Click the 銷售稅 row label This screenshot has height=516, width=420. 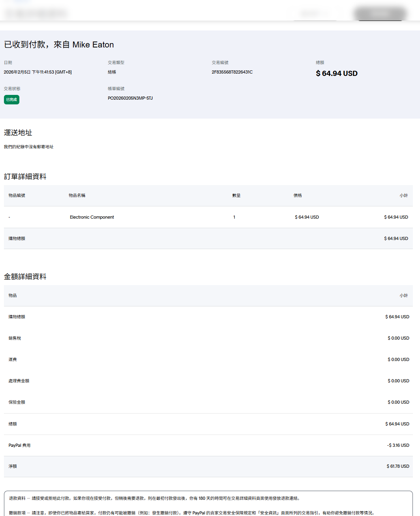15,338
